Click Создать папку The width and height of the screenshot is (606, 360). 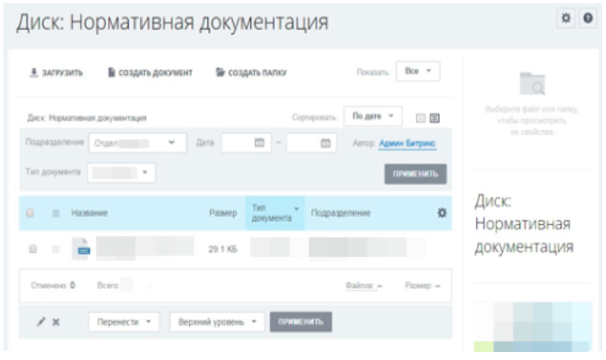pyautogui.click(x=252, y=73)
